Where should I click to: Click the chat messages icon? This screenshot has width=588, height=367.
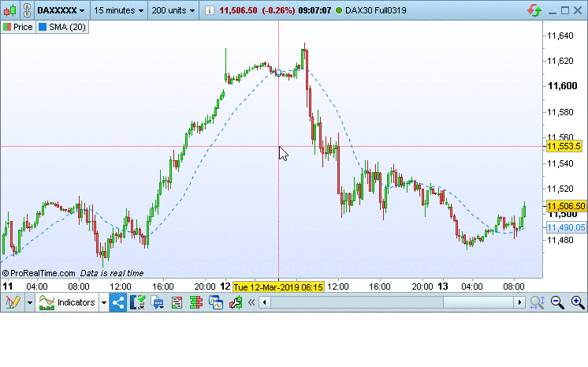157,302
